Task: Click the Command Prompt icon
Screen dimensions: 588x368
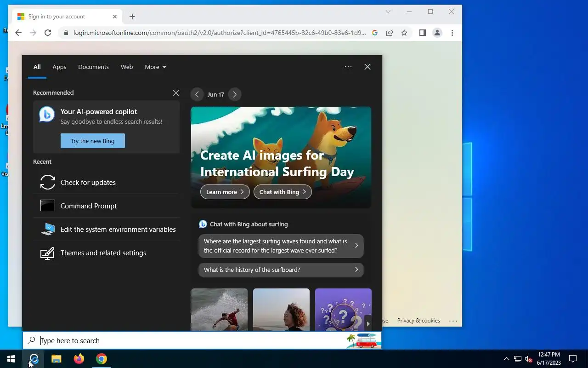Action: point(47,206)
